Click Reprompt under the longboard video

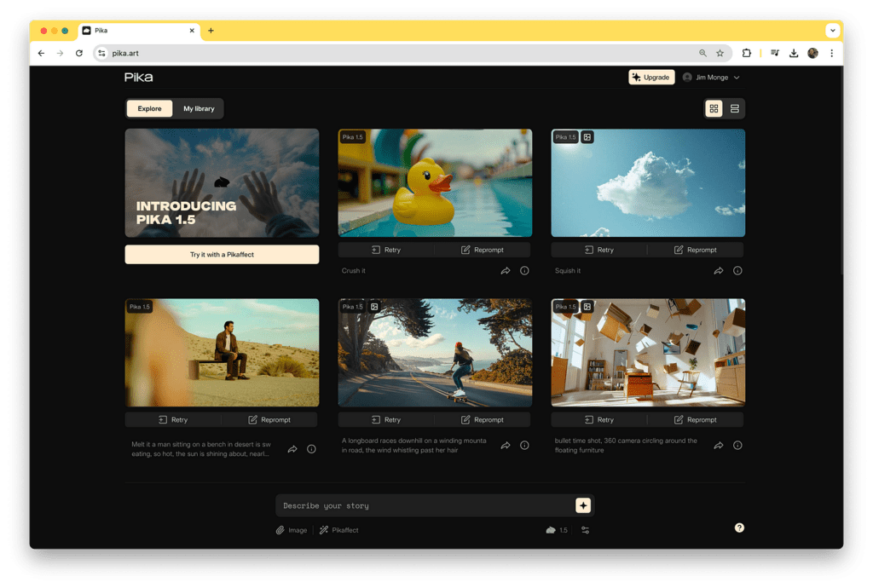pos(483,420)
